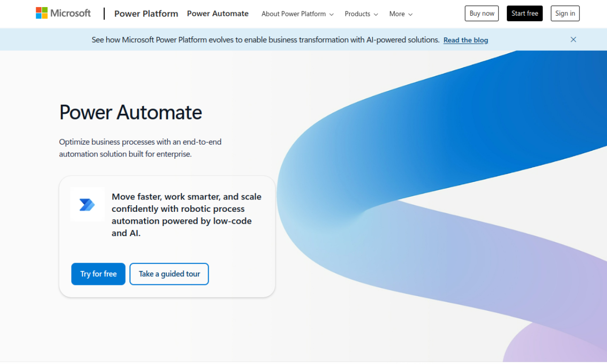Open the More menu

(397, 14)
